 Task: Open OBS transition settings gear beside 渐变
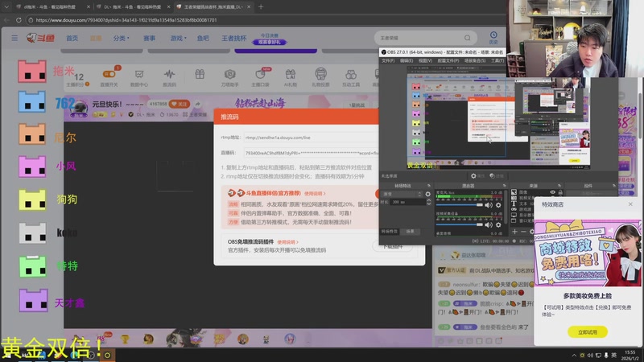pyautogui.click(x=428, y=194)
